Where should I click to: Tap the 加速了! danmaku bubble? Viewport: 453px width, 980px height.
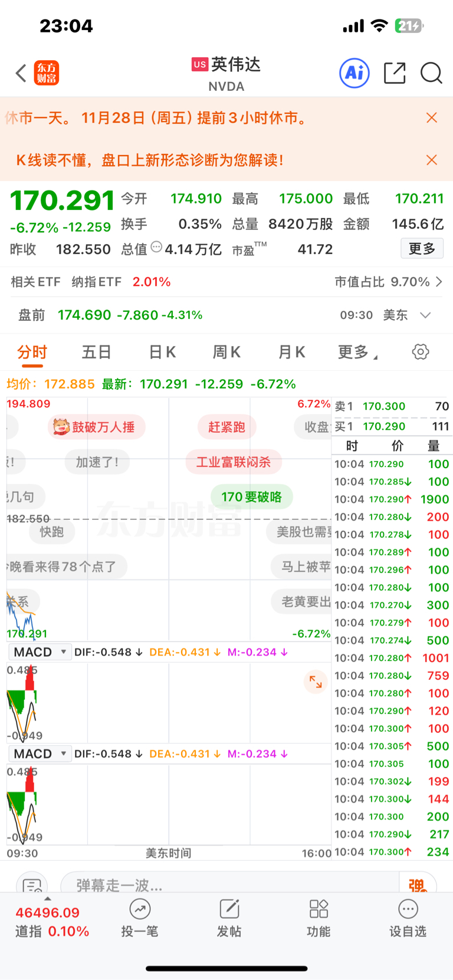click(x=97, y=462)
